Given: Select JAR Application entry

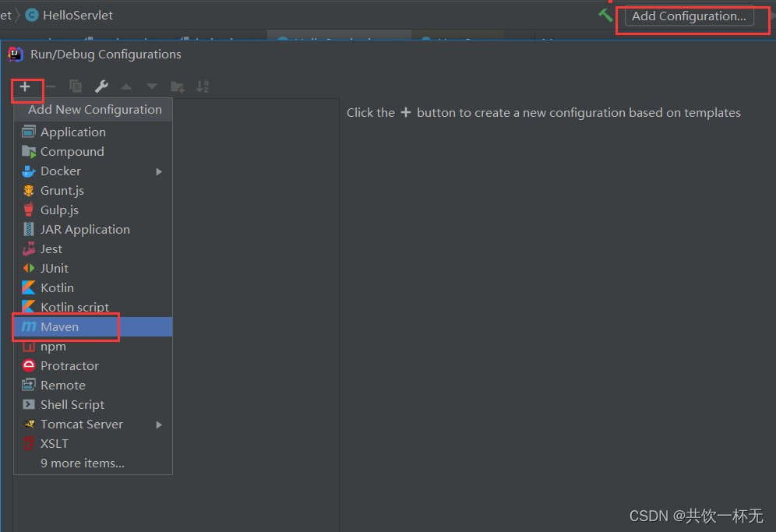Looking at the screenshot, I should point(93,230).
